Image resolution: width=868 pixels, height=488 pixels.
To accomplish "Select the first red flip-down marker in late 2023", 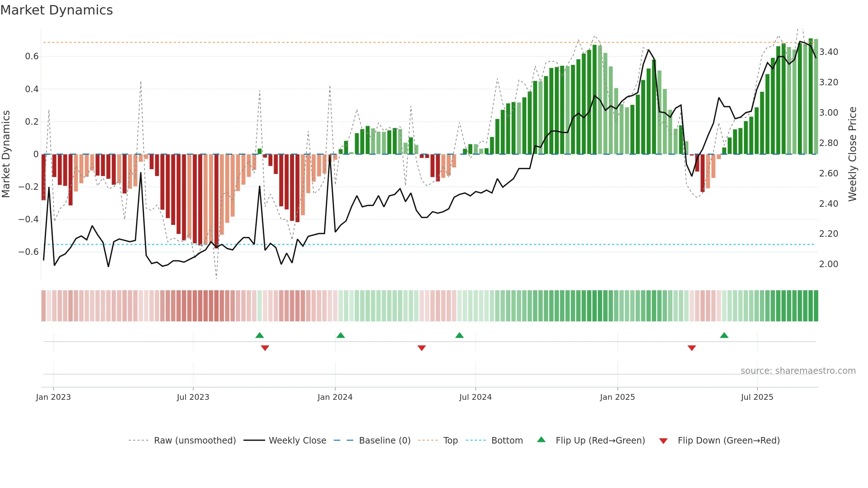I will 265,348.
